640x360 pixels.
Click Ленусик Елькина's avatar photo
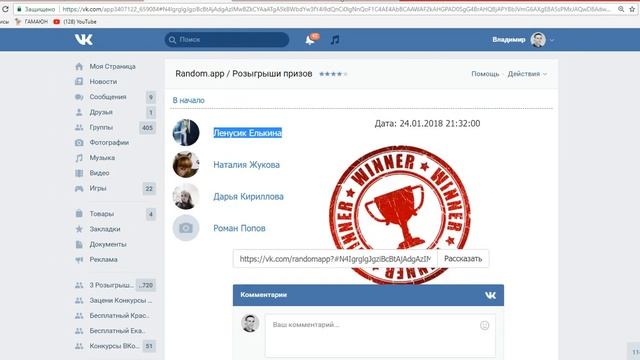coord(186,132)
